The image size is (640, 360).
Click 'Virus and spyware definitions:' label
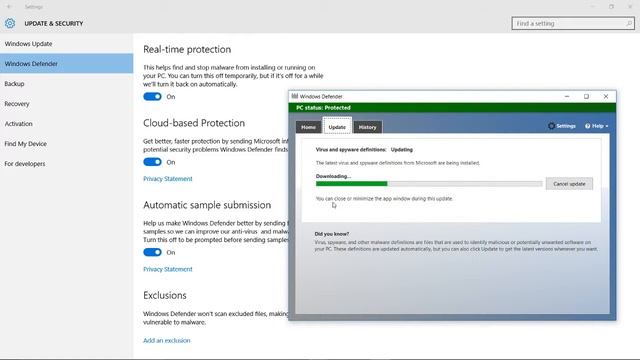351,149
